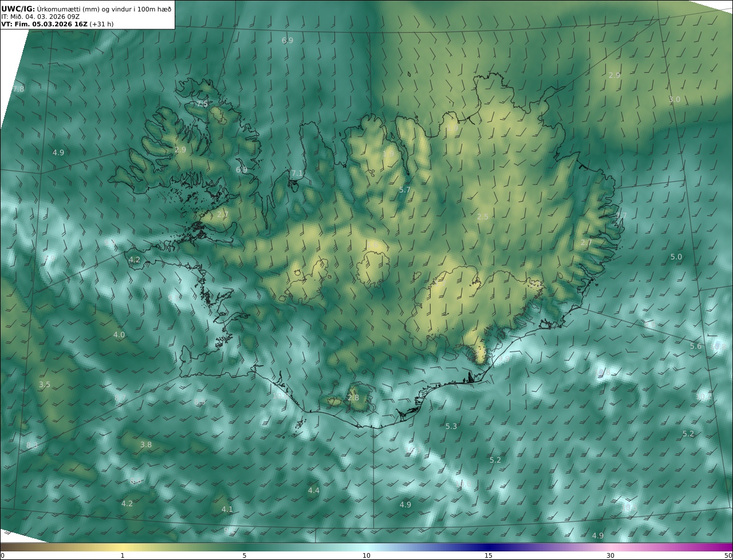Click the 2.5 value label

(483, 217)
